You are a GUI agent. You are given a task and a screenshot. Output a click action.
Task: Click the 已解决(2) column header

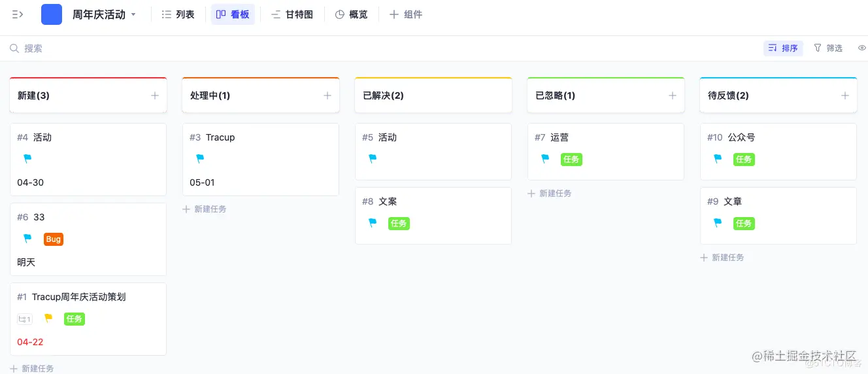tap(433, 95)
